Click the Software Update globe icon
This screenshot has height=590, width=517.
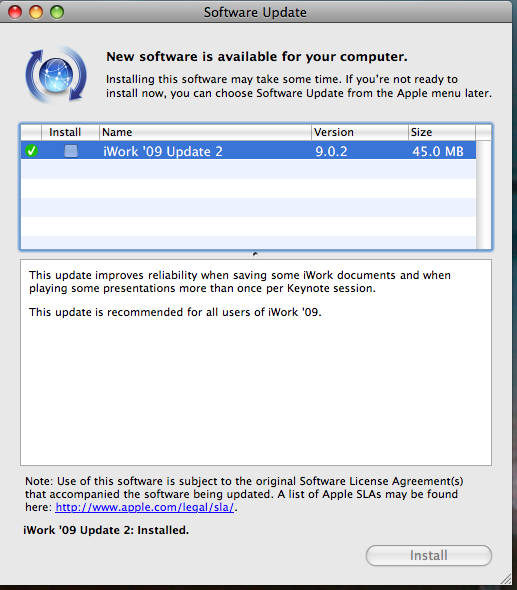point(56,74)
